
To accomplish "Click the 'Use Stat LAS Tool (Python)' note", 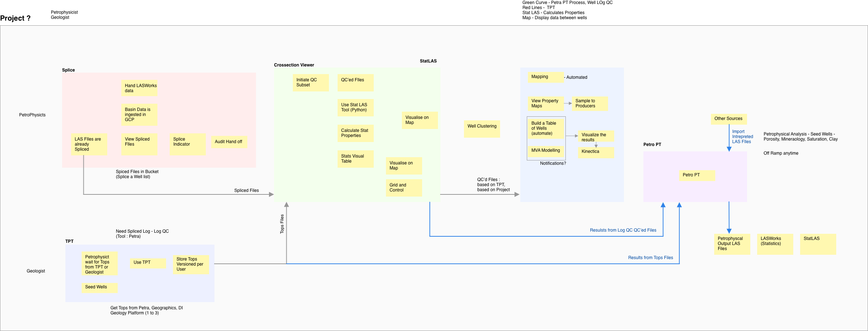I will [x=355, y=108].
